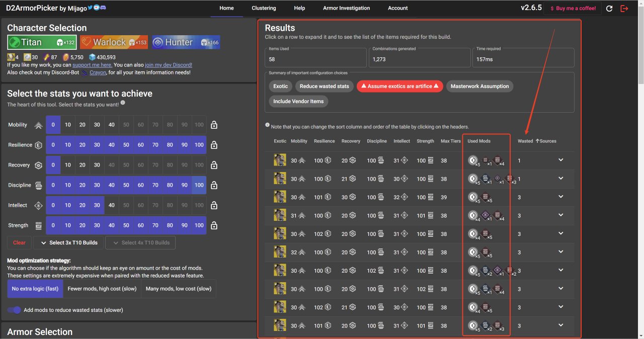This screenshot has width=644, height=339.
Task: Click the Strength stat icon
Action: click(38, 226)
